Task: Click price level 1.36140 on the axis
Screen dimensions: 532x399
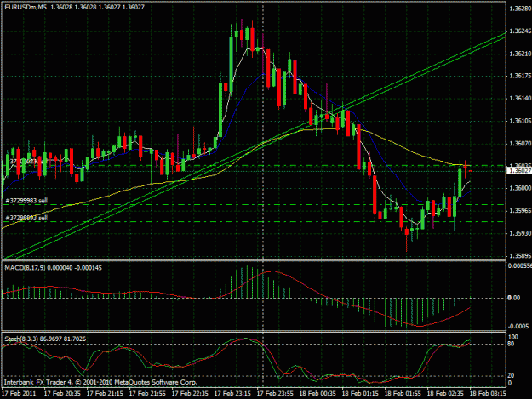Action: [520, 99]
